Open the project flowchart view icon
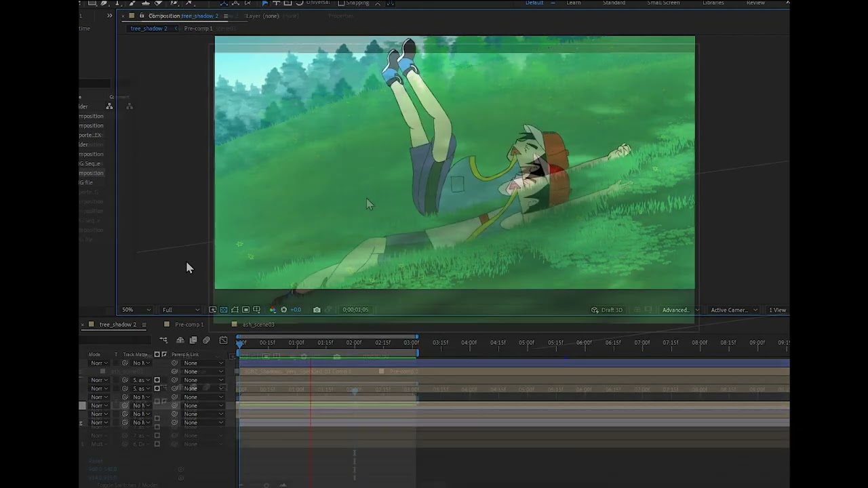This screenshot has height=488, width=868. point(109,106)
